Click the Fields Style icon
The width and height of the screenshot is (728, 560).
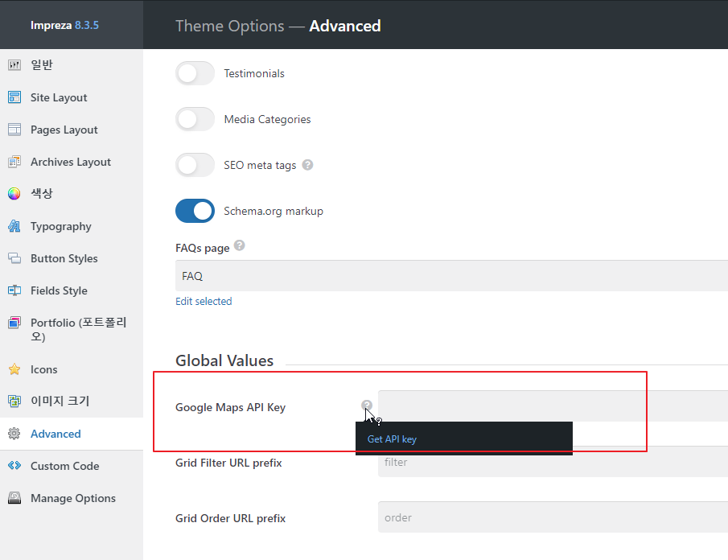pyautogui.click(x=14, y=290)
